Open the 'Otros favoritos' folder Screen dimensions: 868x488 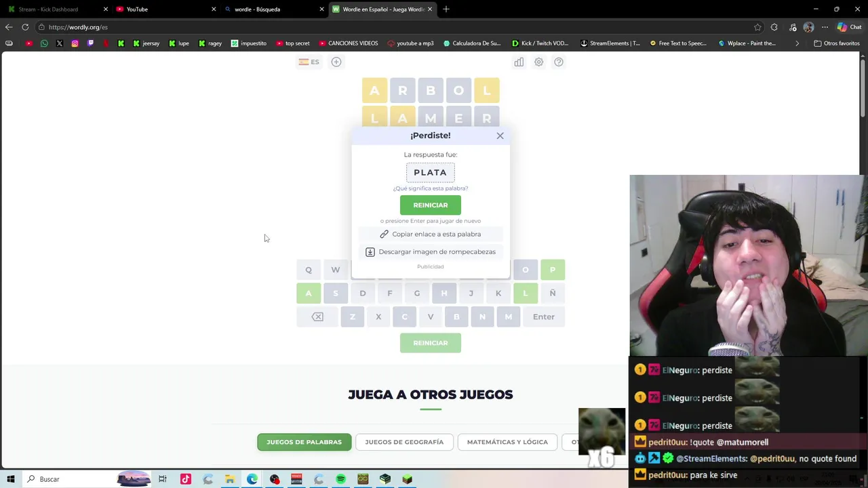pos(837,43)
